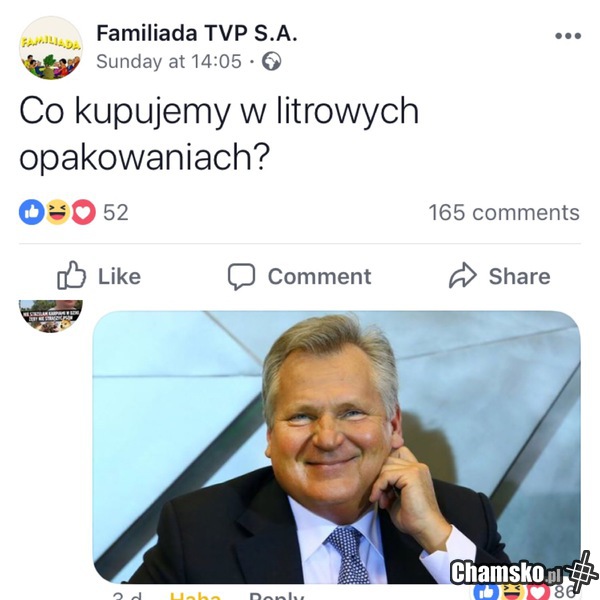Click the Haha laughing reaction icon

click(58, 212)
